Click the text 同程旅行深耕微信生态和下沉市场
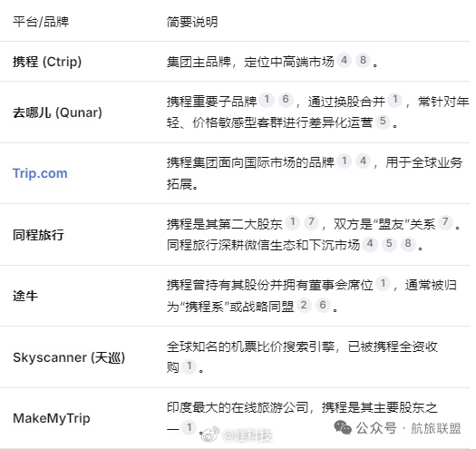The width and height of the screenshot is (476, 449). pos(263,245)
